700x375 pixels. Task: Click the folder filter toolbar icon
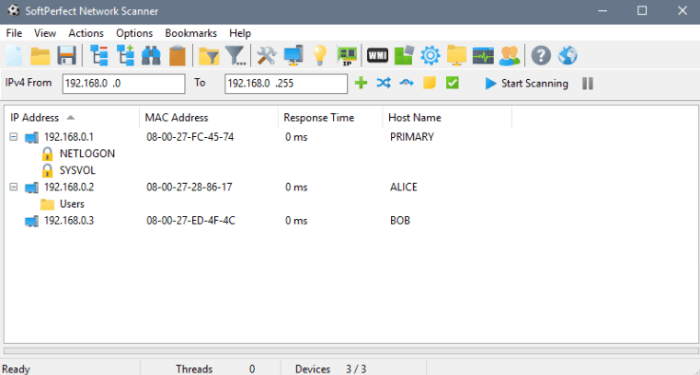point(209,56)
